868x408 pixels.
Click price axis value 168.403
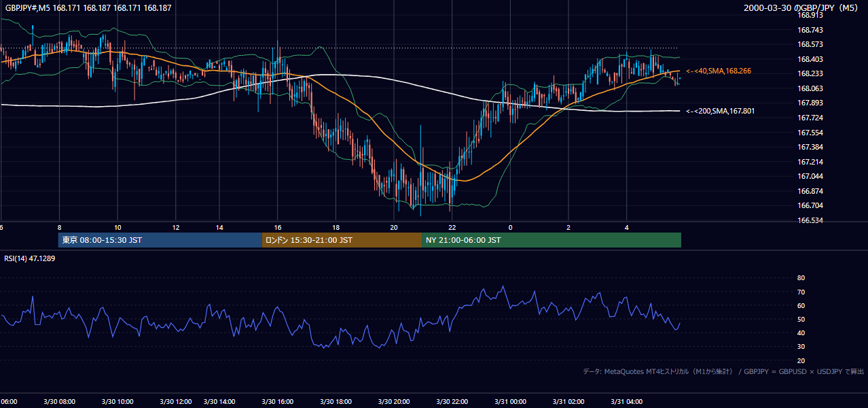(x=810, y=59)
